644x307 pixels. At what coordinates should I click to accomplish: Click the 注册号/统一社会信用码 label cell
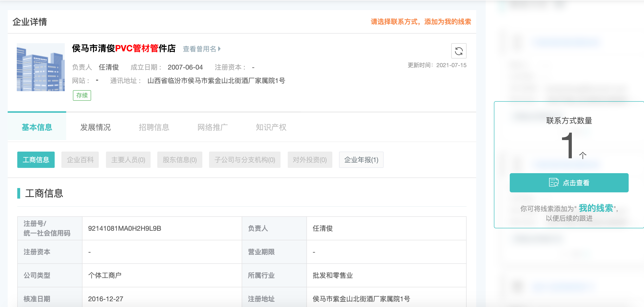click(50, 229)
